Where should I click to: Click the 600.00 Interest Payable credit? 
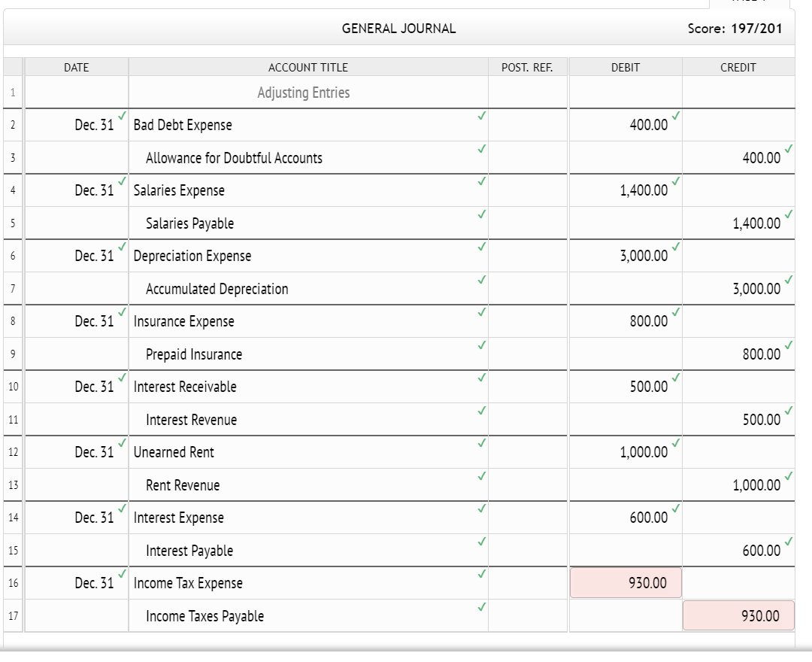click(761, 551)
